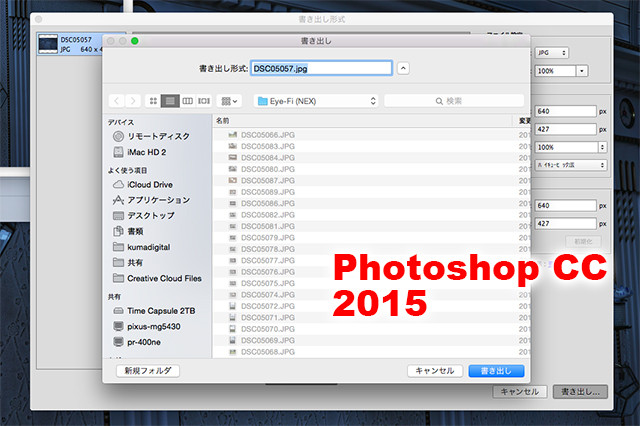Switch file browser to column view
This screenshot has width=640, height=426.
[187, 101]
